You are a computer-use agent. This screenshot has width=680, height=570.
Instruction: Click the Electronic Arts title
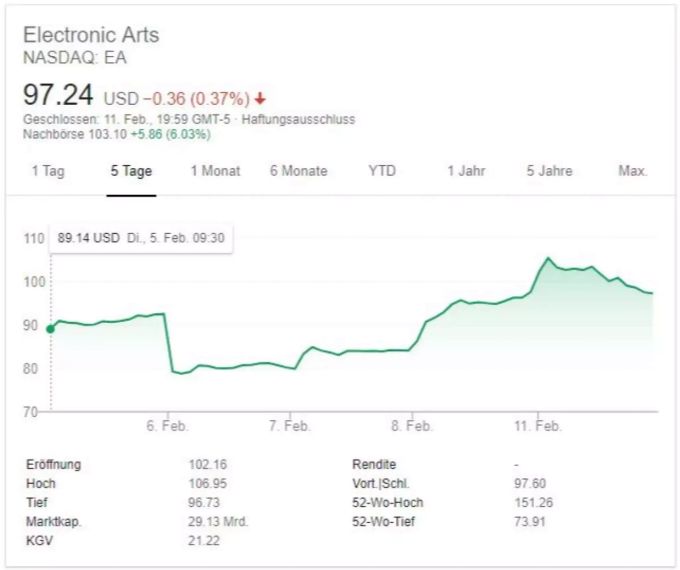[x=91, y=35]
